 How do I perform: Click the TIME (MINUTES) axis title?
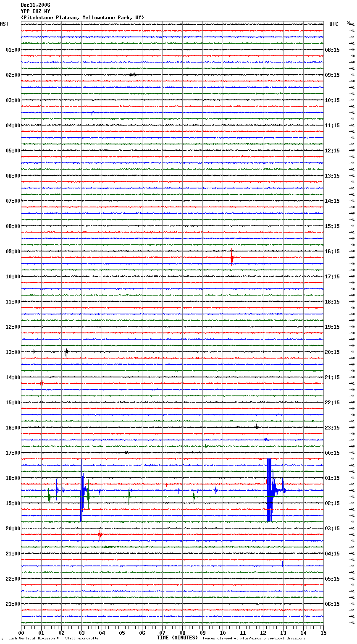point(177,638)
